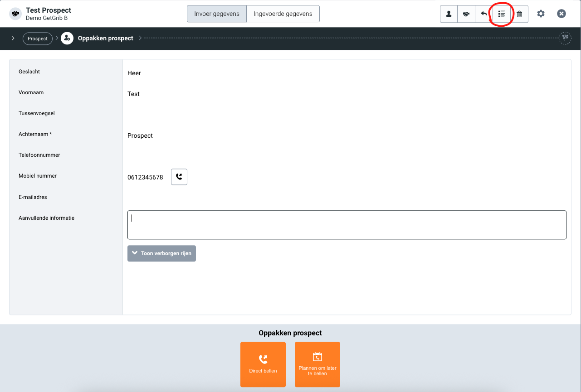Click the handshake avatar beside Test Prospect

(16, 14)
